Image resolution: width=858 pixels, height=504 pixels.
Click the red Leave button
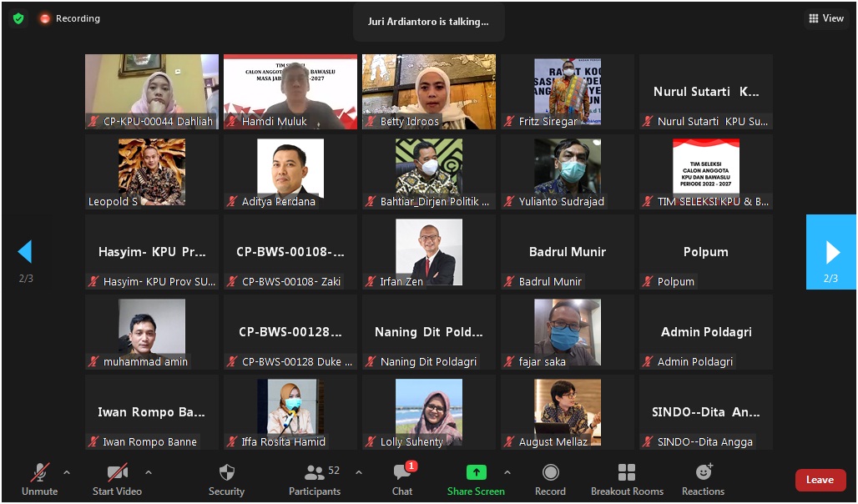(x=820, y=480)
